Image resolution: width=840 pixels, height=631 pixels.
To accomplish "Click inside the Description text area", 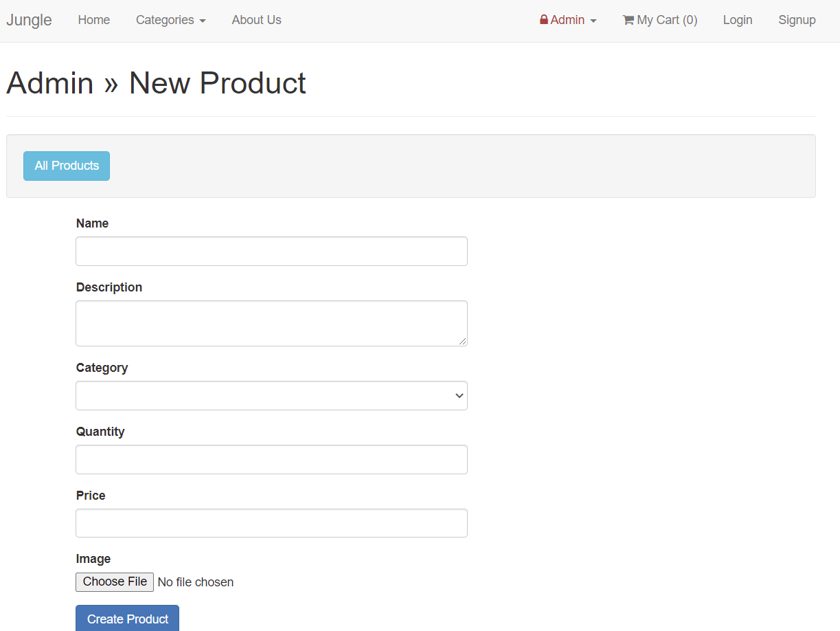I will pos(271,322).
